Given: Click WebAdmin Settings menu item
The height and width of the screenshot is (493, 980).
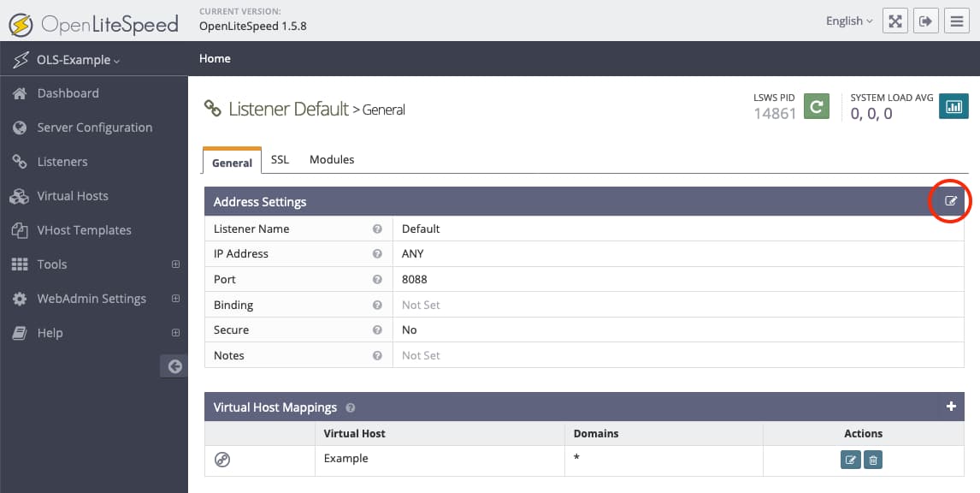Looking at the screenshot, I should coord(92,299).
